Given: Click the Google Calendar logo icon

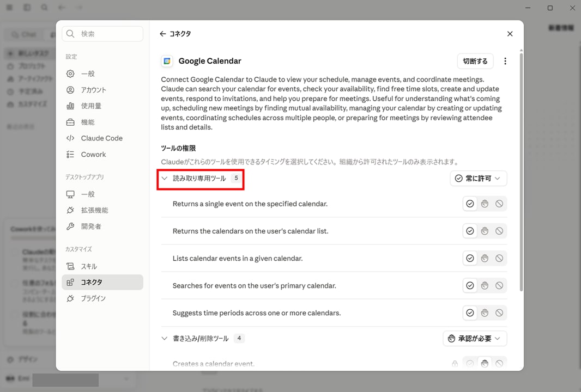Looking at the screenshot, I should 167,61.
